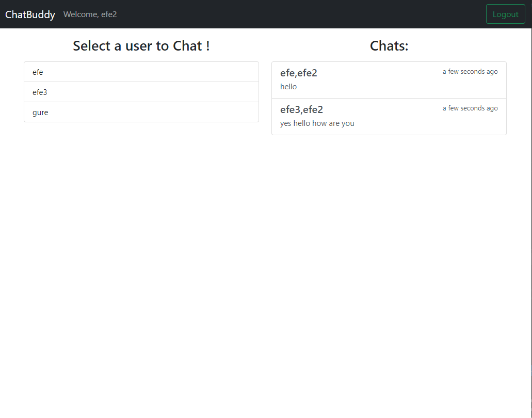Click 'yes hello how are you' preview
The image size is (532, 418).
click(317, 123)
